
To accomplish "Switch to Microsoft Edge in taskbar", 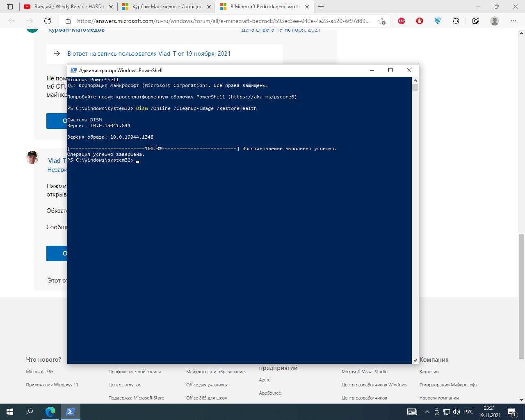I will coord(50,412).
